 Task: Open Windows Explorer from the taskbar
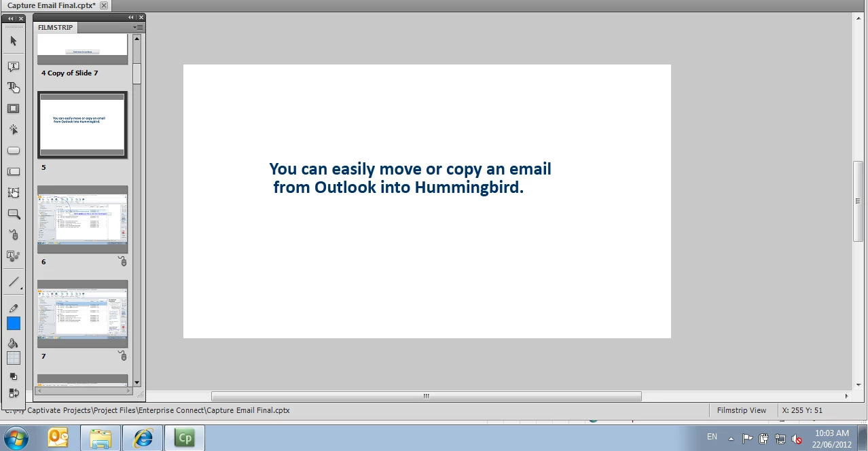(101, 438)
